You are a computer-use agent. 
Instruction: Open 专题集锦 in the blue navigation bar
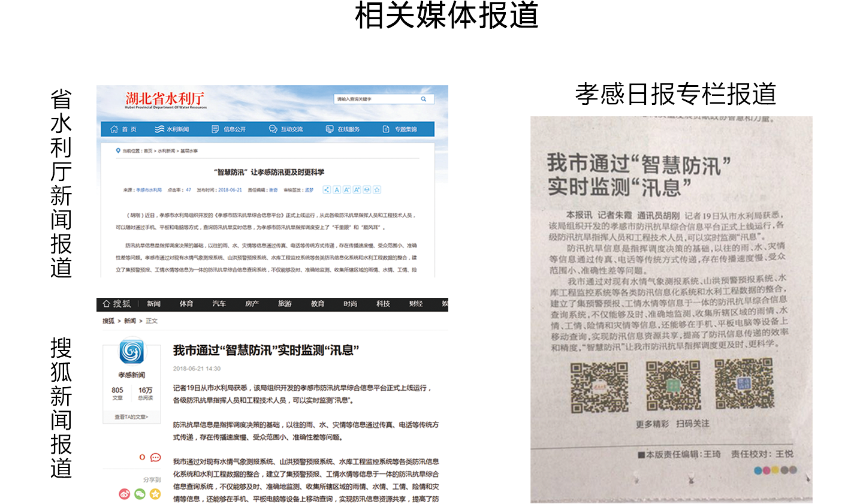[x=400, y=129]
